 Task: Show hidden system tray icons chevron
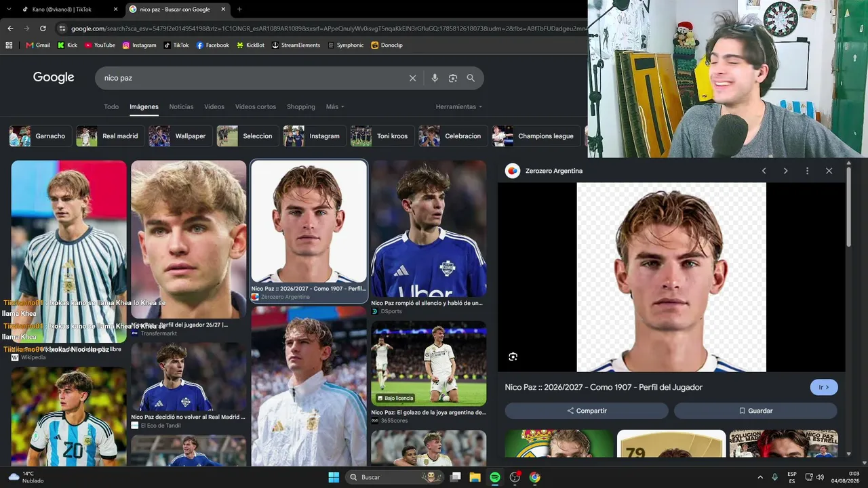pyautogui.click(x=760, y=477)
